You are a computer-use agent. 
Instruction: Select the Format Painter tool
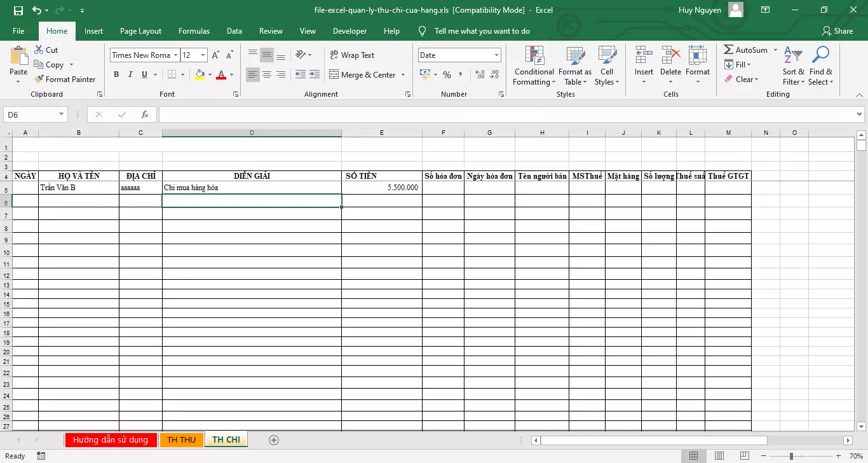(x=65, y=79)
